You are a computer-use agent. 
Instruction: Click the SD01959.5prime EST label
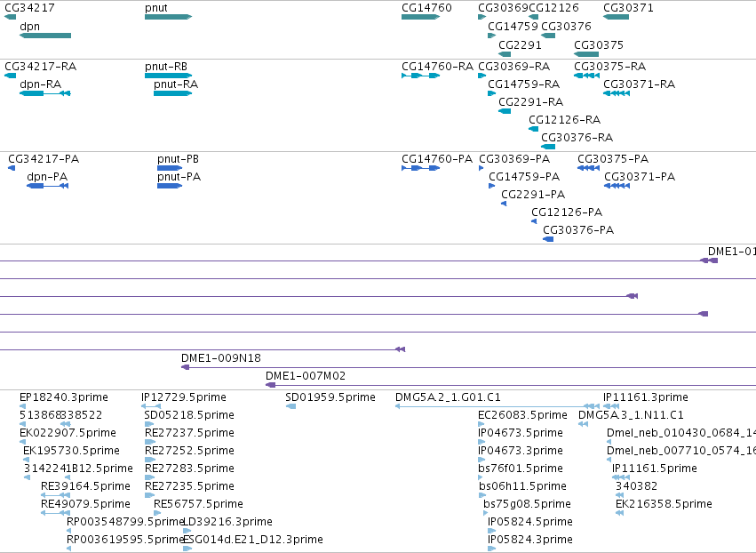tap(330, 397)
